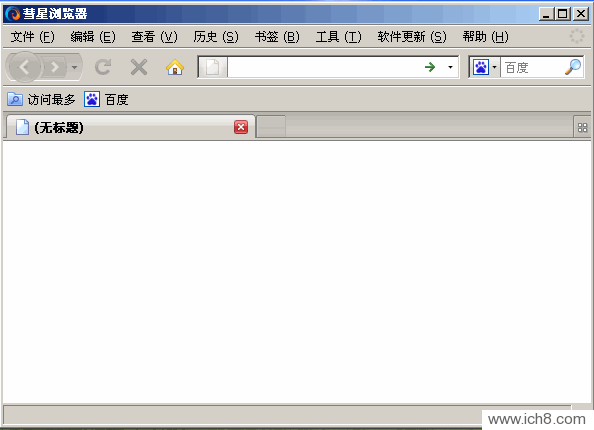Open the Baidu search engine selector dropdown
Viewport: 594px width, 430px height.
[485, 67]
